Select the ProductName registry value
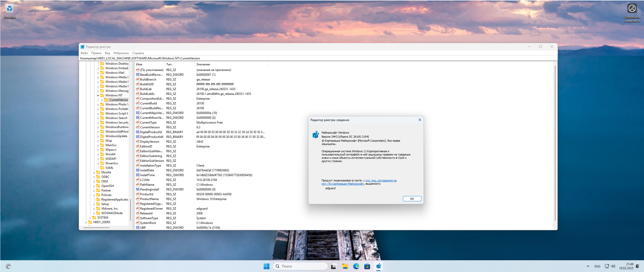 pos(149,199)
